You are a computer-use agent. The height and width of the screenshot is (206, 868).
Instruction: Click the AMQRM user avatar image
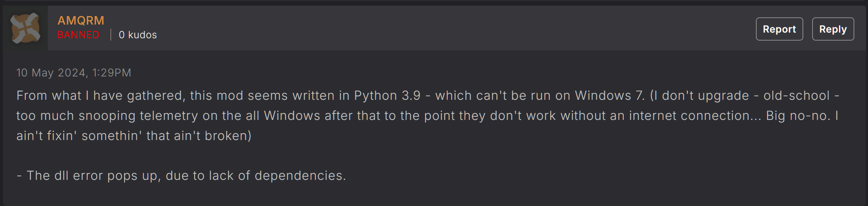(x=25, y=28)
